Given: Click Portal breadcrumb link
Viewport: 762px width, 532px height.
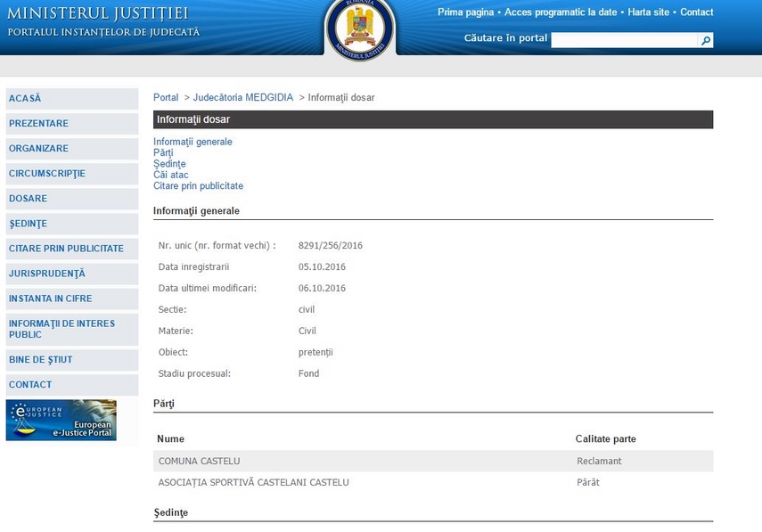Looking at the screenshot, I should point(166,98).
